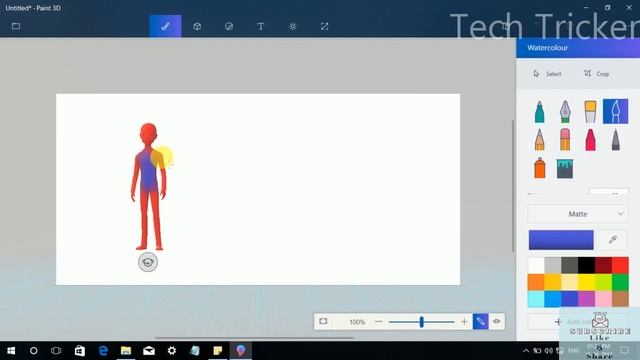The height and width of the screenshot is (360, 640).
Task: Pick the brown colour swatch
Action: point(620,299)
